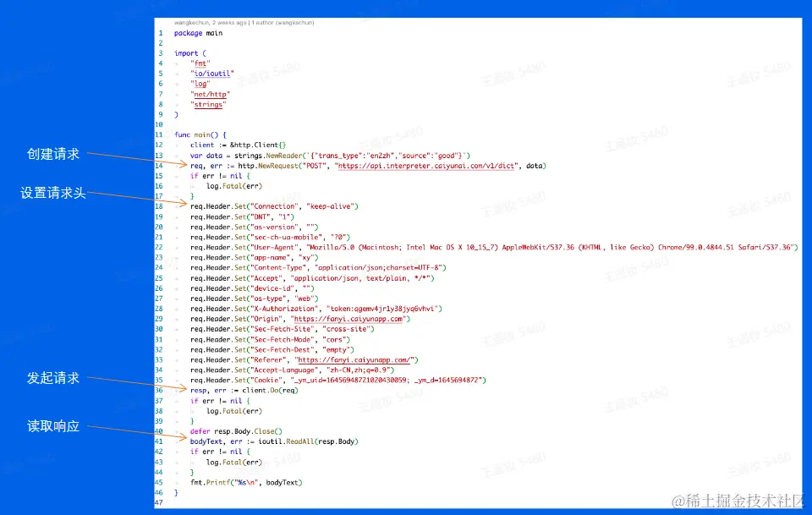Click the "Accept", "application/json, text/plain" line
The height and width of the screenshot is (515, 812).
[312, 278]
